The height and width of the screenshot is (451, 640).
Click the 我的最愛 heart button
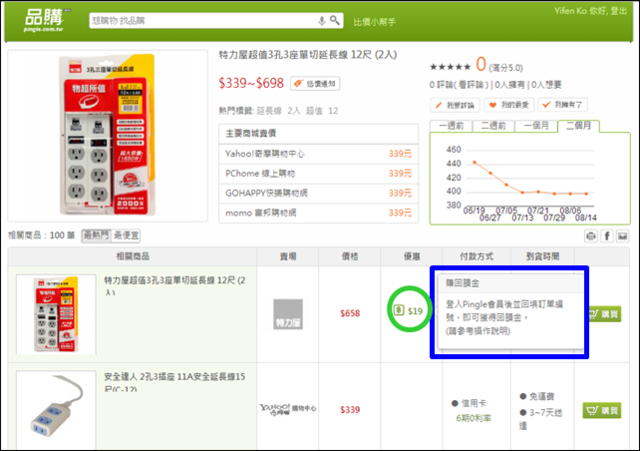pyautogui.click(x=509, y=105)
